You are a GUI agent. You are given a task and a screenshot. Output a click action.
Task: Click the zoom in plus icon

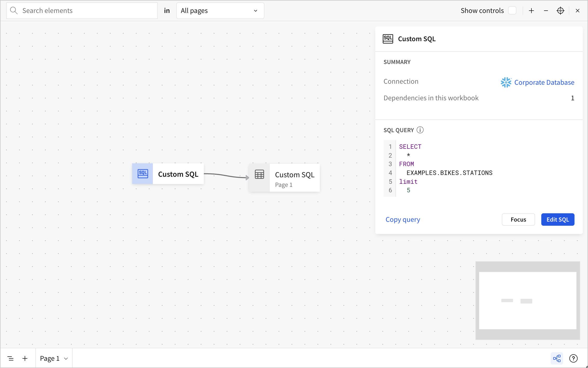(x=531, y=11)
